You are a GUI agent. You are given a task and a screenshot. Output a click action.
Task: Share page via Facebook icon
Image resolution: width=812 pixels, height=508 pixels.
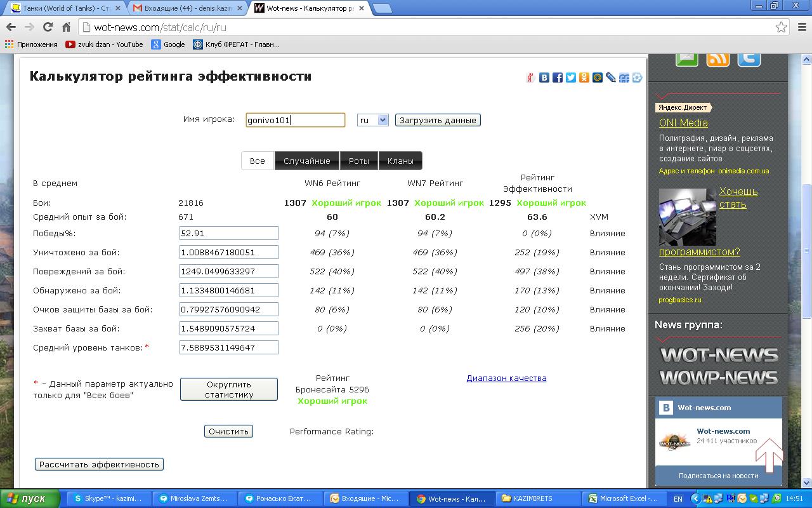(558, 77)
